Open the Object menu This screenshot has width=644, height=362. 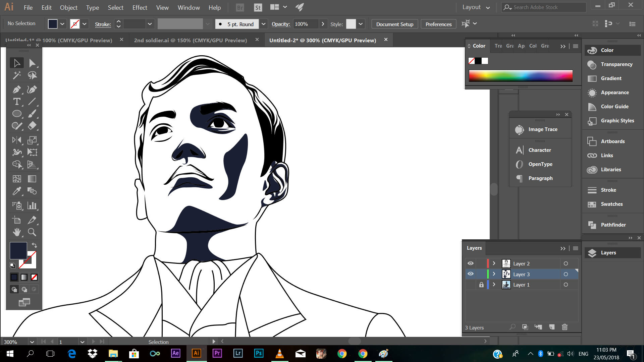pyautogui.click(x=68, y=7)
